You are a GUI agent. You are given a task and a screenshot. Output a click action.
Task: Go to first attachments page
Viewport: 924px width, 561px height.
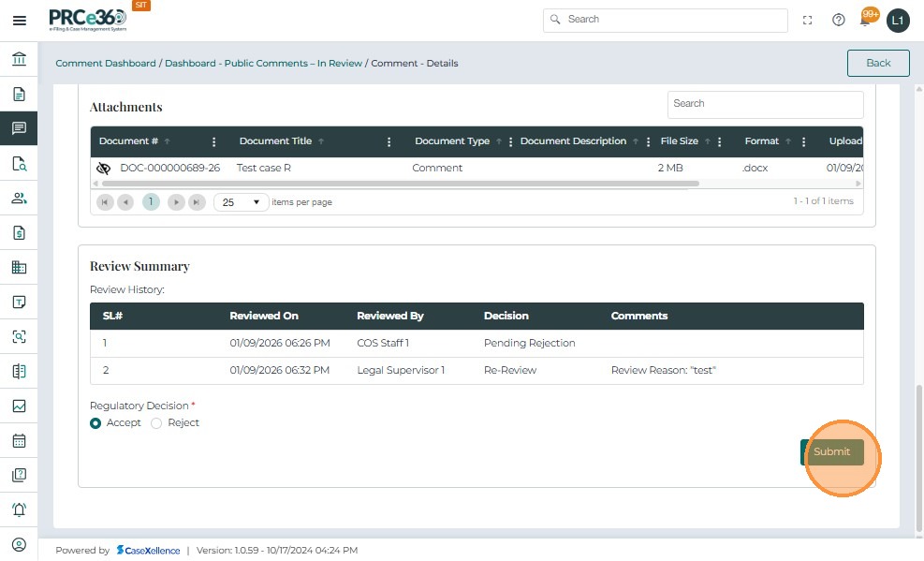pos(105,202)
